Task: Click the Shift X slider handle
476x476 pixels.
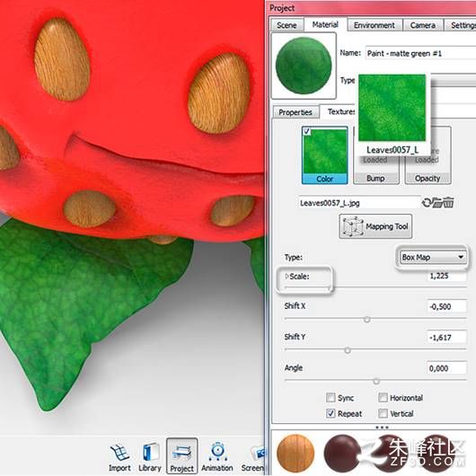Action: (x=366, y=320)
